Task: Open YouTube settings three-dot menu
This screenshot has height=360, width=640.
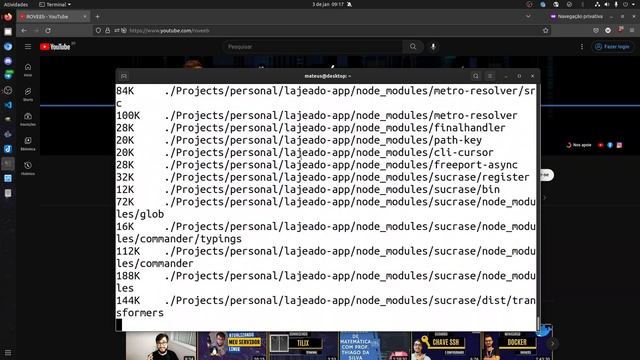Action: point(582,47)
